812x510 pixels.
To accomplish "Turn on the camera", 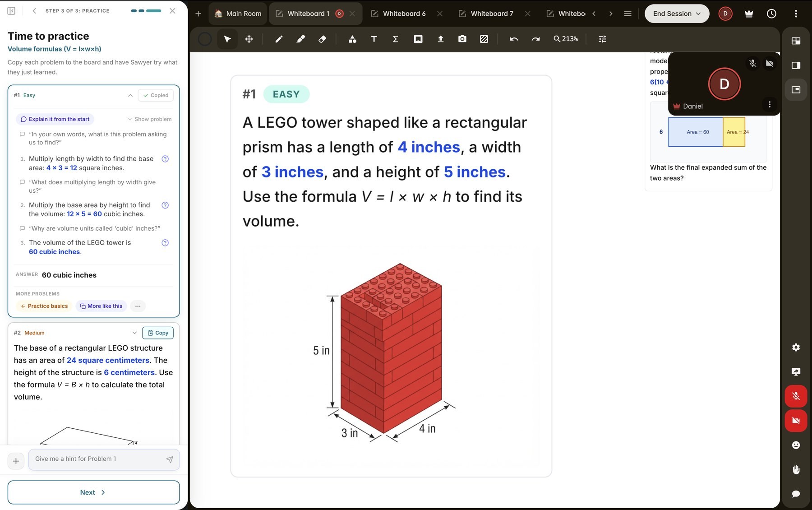I will [x=796, y=421].
